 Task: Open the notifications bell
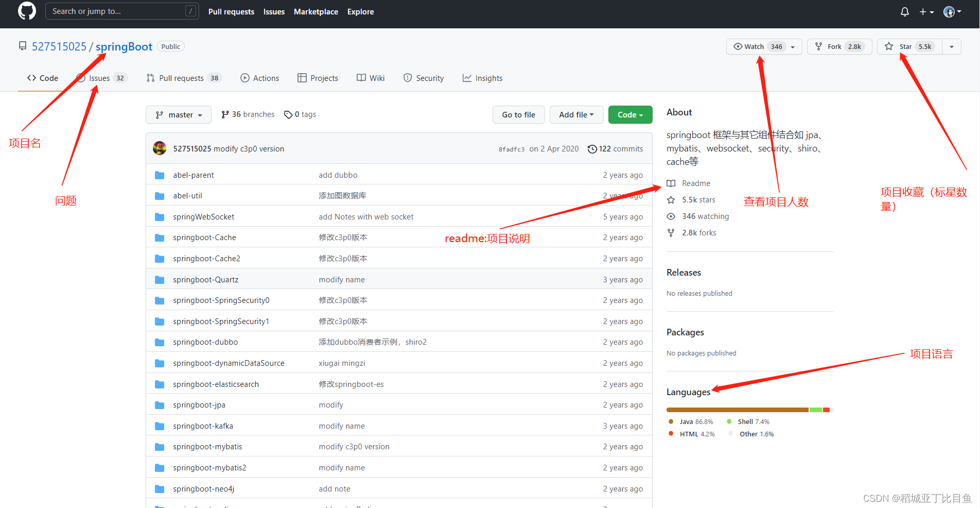click(905, 12)
